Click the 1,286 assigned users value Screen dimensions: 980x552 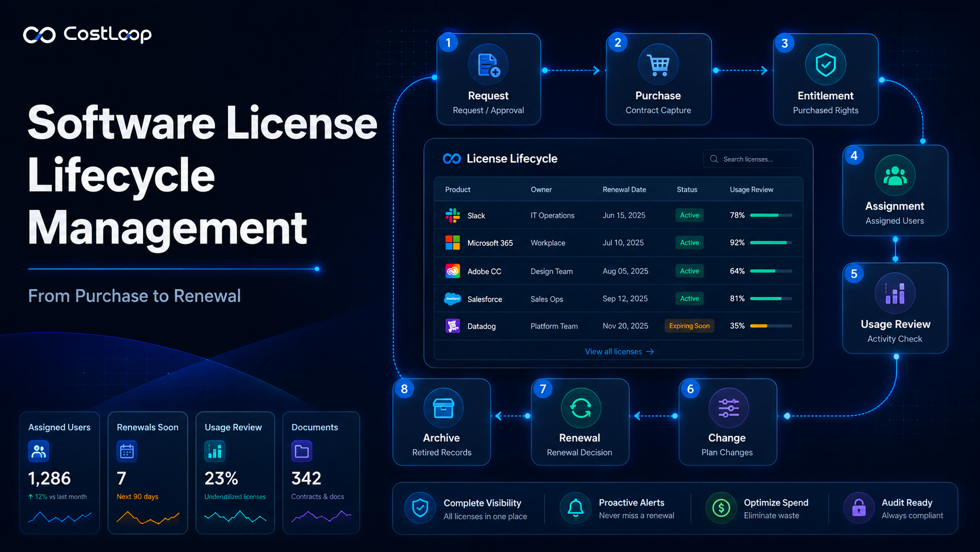pos(49,479)
